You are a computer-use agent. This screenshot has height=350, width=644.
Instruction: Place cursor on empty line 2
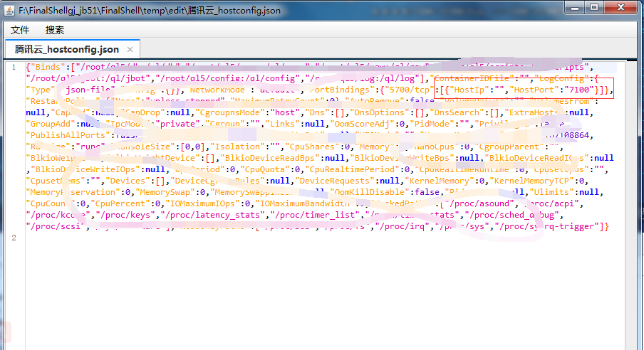[321, 238]
